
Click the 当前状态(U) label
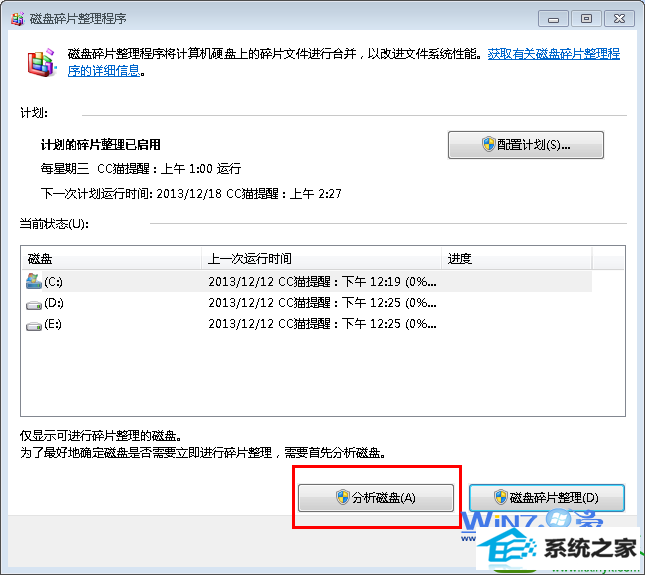[x=54, y=224]
